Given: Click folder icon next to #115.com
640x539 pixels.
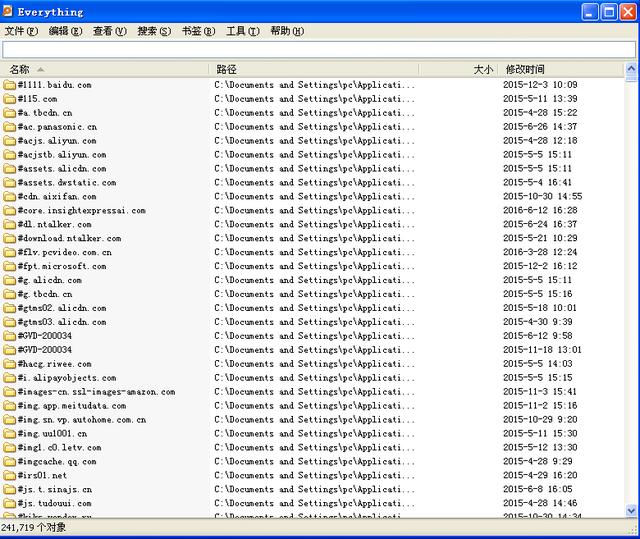Looking at the screenshot, I should pos(9,99).
